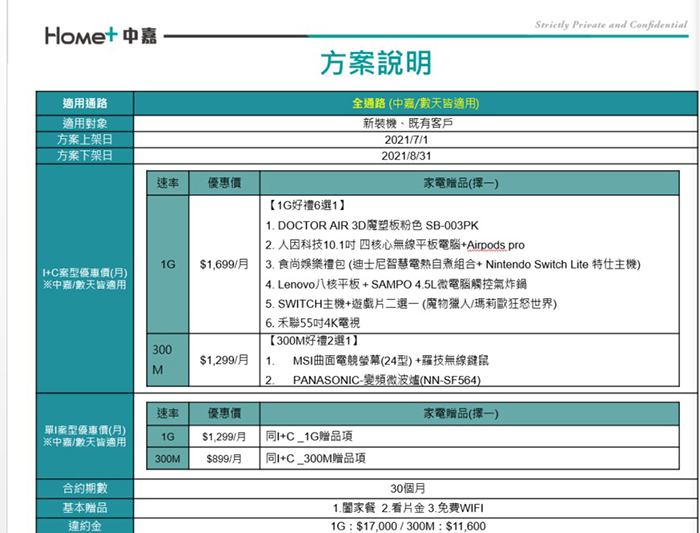
Task: Click the Home+ 中嘉 logo
Action: point(100,35)
